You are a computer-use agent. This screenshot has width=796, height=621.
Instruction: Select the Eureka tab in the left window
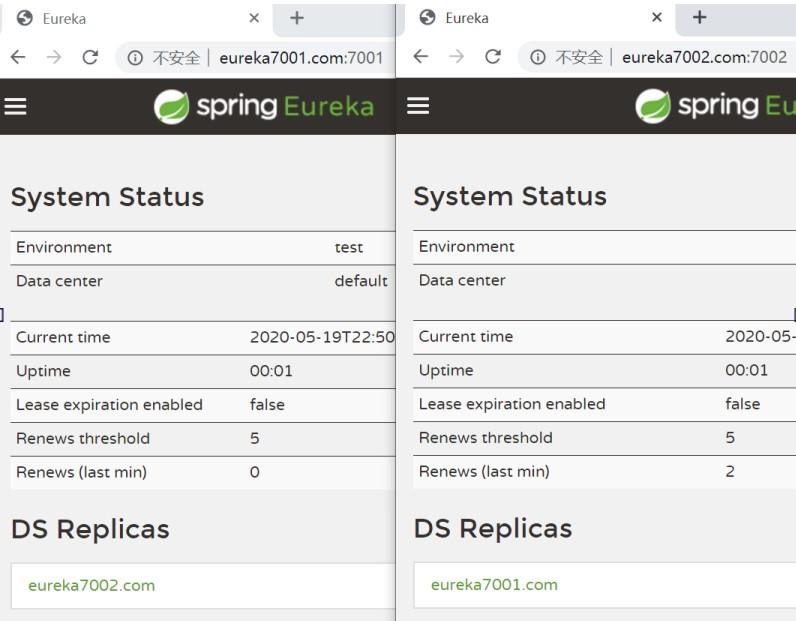click(x=136, y=19)
